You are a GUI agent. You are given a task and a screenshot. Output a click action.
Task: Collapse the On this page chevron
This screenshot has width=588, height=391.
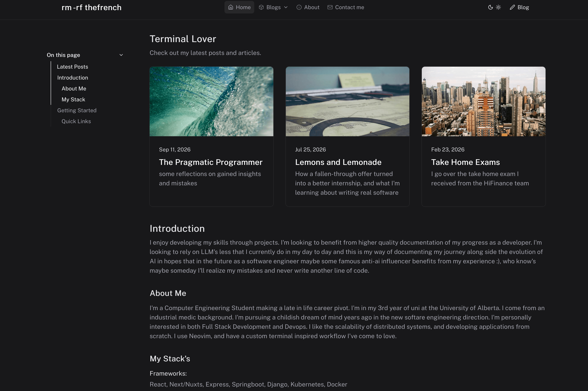[x=121, y=55]
